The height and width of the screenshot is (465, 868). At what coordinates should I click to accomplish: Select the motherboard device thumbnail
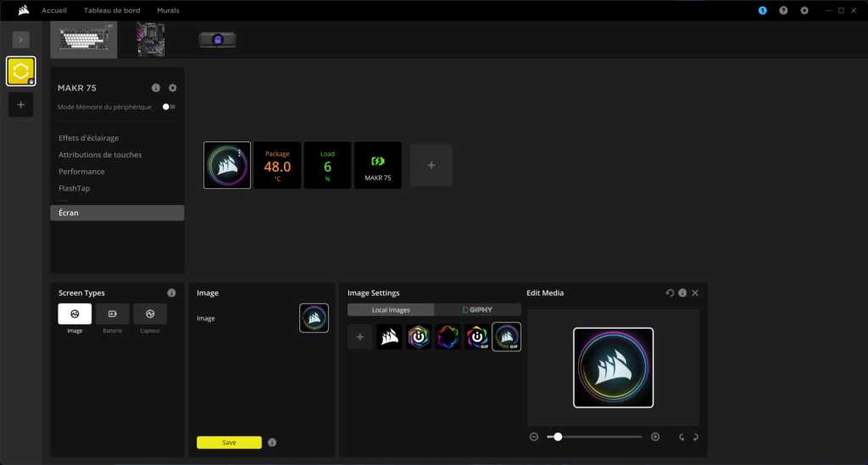click(x=151, y=40)
